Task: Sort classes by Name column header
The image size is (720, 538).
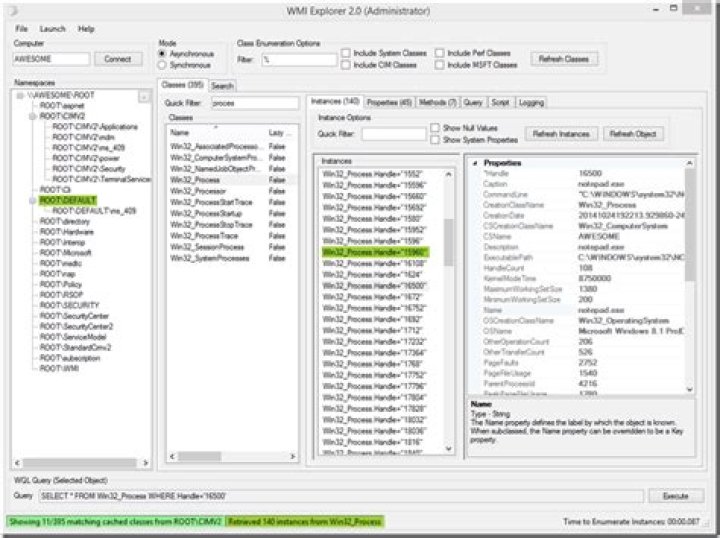Action: coord(216,133)
